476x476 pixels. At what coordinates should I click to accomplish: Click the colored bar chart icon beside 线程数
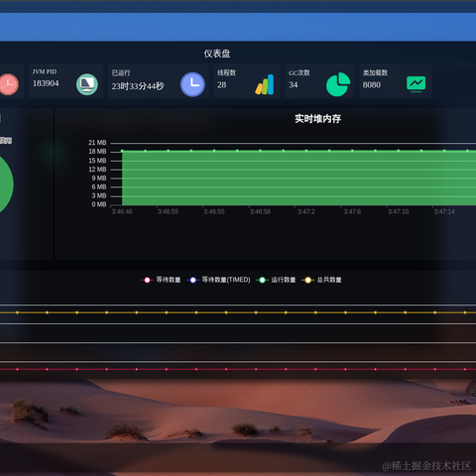(x=265, y=84)
